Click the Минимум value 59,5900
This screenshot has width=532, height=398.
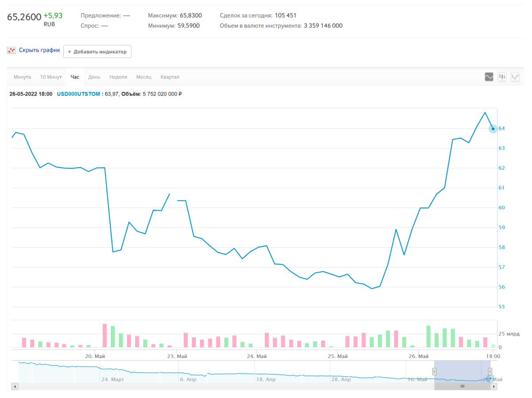(188, 26)
